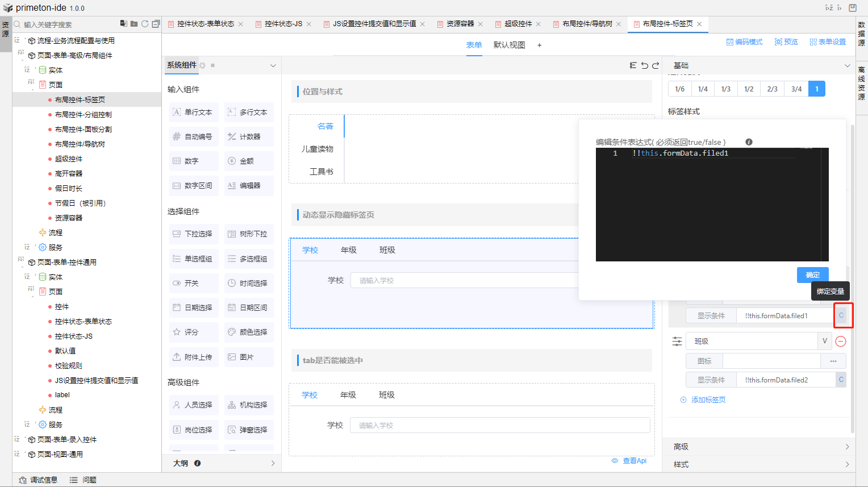The height and width of the screenshot is (487, 868).
Task: Expand the 高级 properties section
Action: point(847,447)
